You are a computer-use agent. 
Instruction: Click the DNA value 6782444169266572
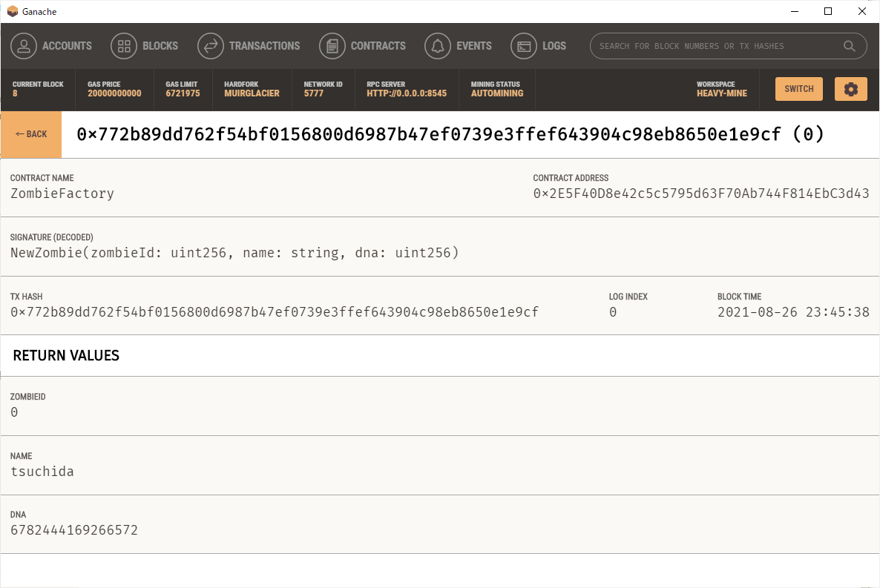coord(74,530)
